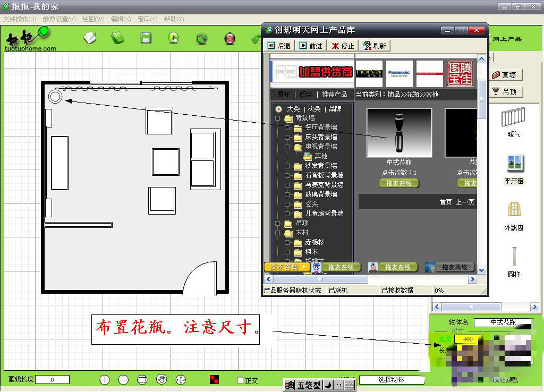Expand the 沙发背景墙 folder
The width and height of the screenshot is (544, 392).
[287, 166]
